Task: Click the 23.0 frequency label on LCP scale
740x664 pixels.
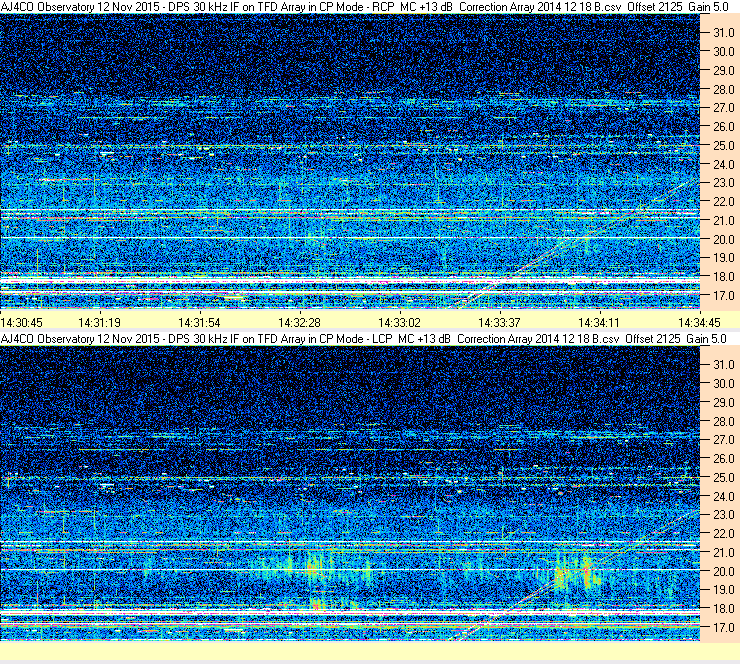Action: click(723, 515)
